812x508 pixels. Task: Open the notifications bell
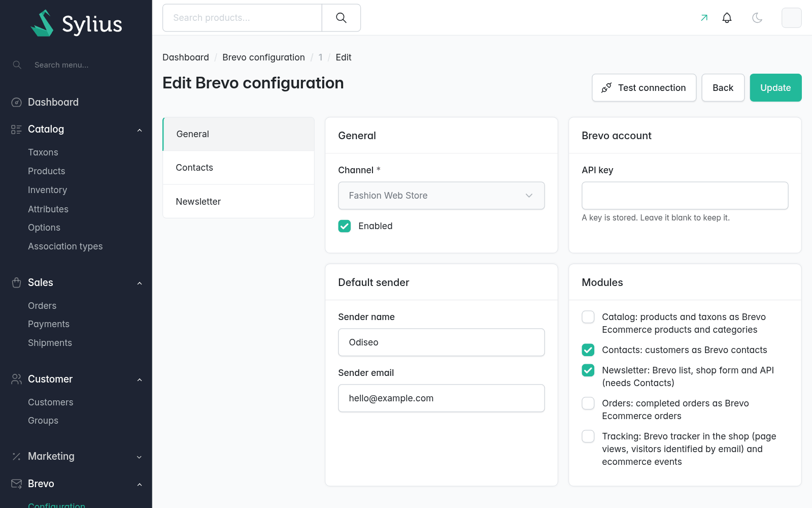[727, 18]
